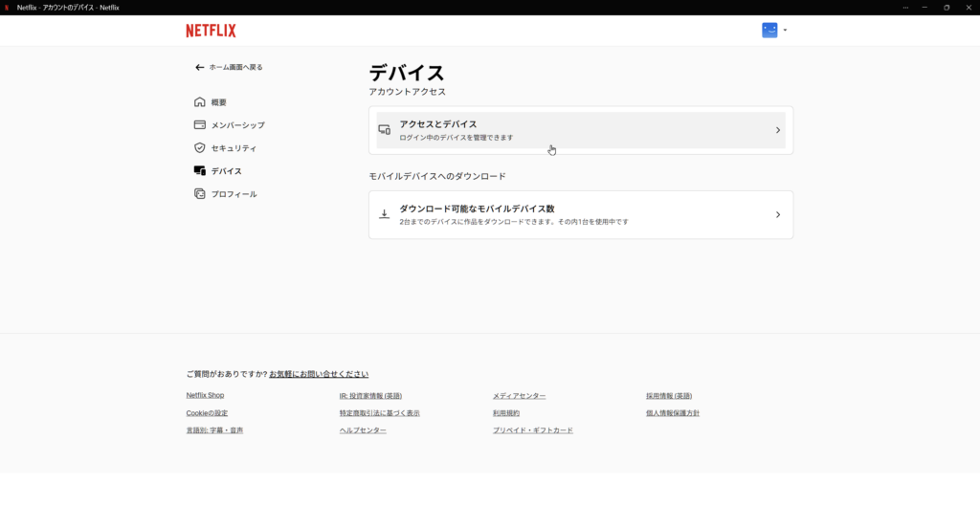Open the 特定商取引法に基づく表示 footer link
Image resolution: width=980 pixels, height=528 pixels.
click(379, 413)
